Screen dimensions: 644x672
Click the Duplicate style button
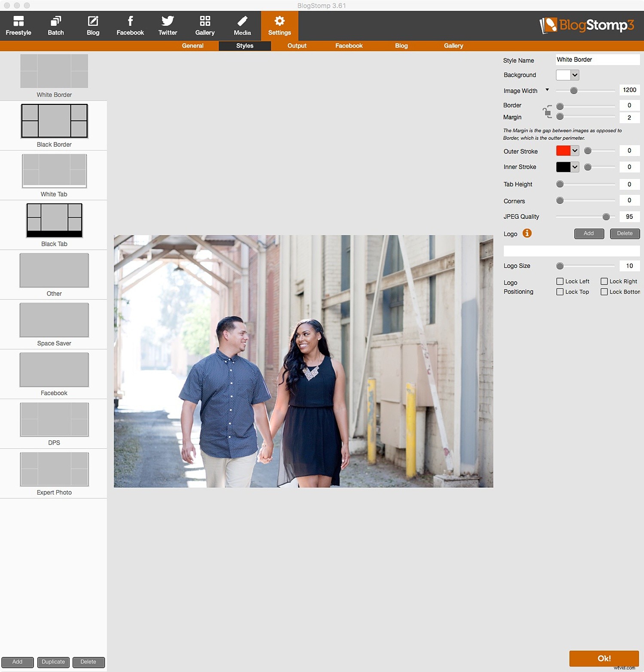point(53,662)
